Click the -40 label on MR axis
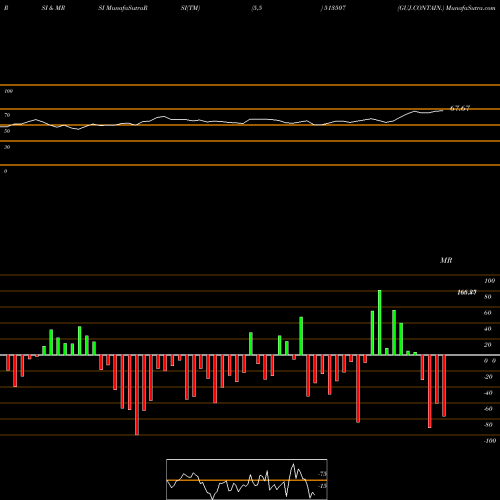 (488, 393)
